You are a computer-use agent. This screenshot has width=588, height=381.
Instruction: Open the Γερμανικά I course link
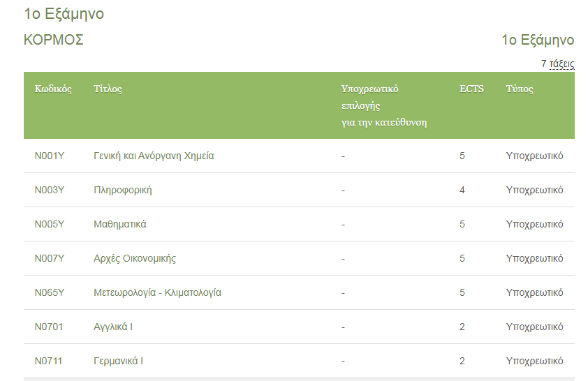(x=119, y=361)
